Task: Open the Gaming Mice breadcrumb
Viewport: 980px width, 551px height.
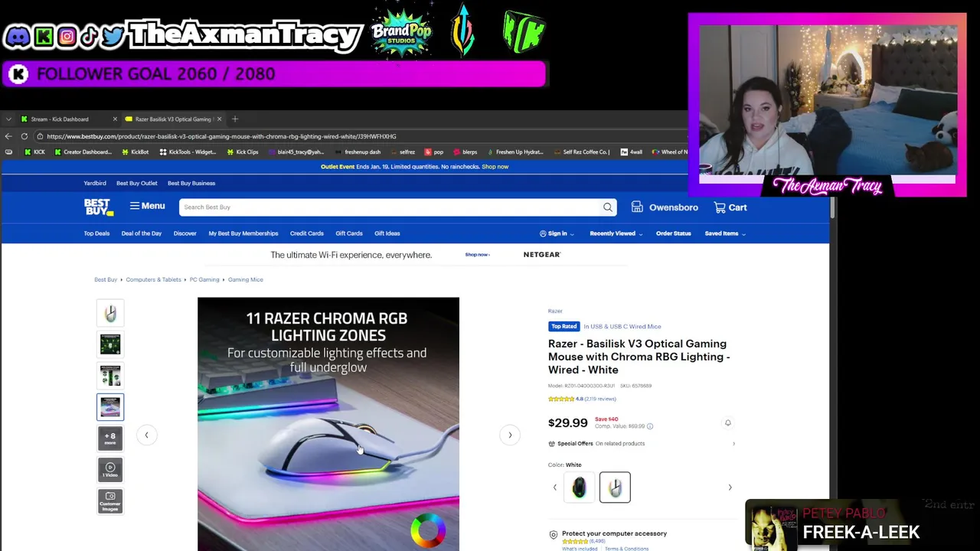Action: point(245,279)
